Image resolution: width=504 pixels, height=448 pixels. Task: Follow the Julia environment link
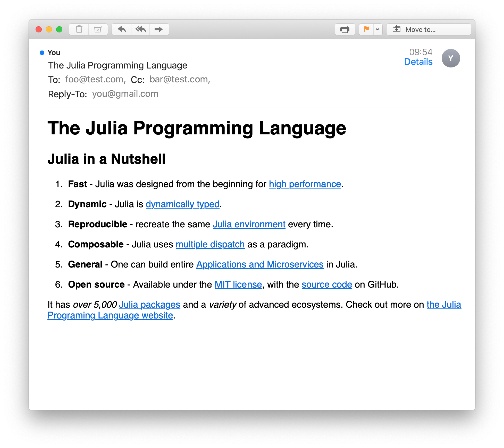pos(249,225)
